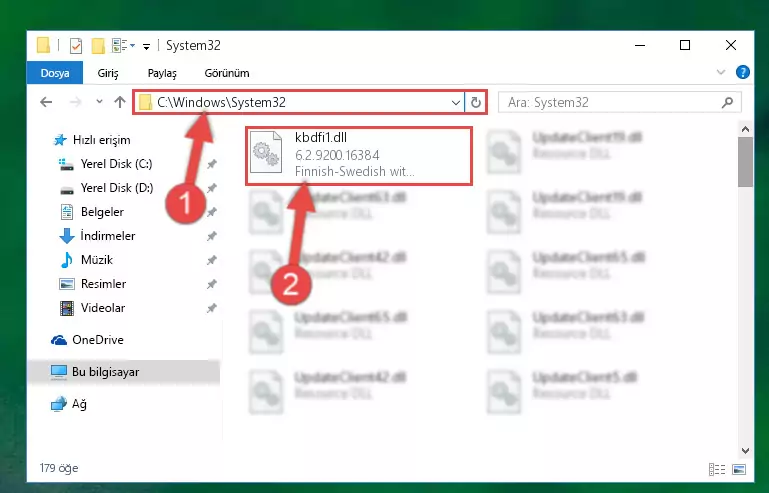Refresh the System32 folder view

coord(475,103)
